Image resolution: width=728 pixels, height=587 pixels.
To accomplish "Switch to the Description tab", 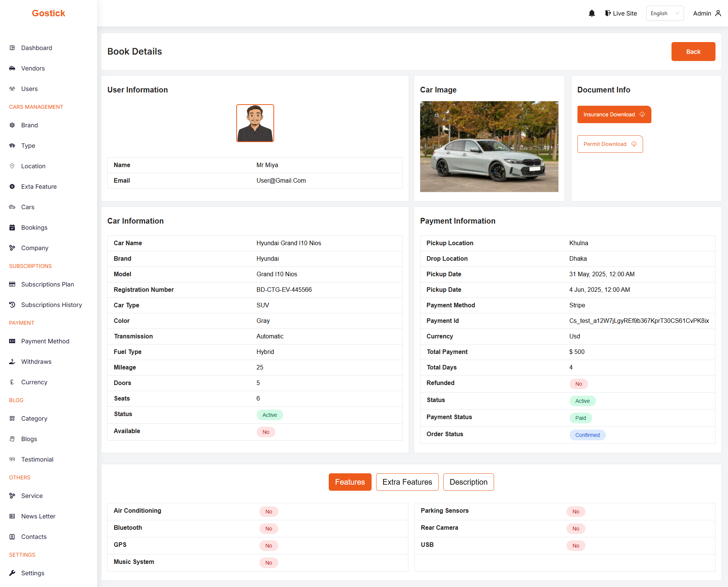I will coord(468,482).
